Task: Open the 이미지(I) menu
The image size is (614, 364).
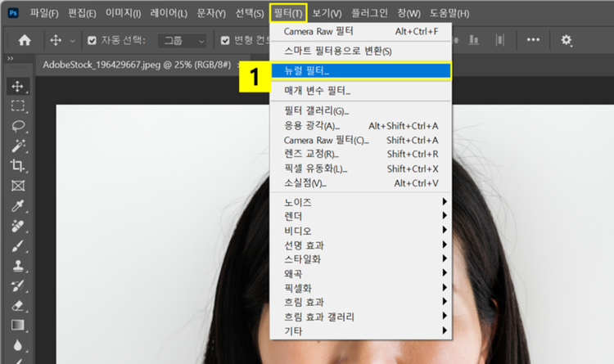Action: click(123, 13)
